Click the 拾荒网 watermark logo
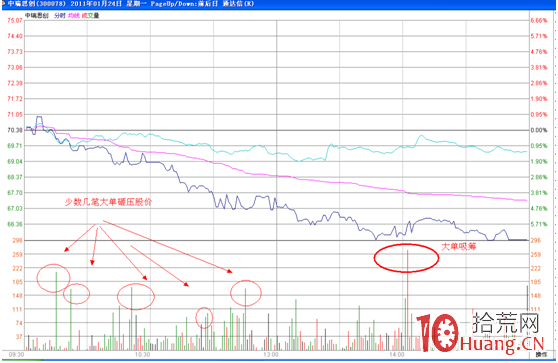Image resolution: width=558 pixels, height=363 pixels. click(506, 323)
